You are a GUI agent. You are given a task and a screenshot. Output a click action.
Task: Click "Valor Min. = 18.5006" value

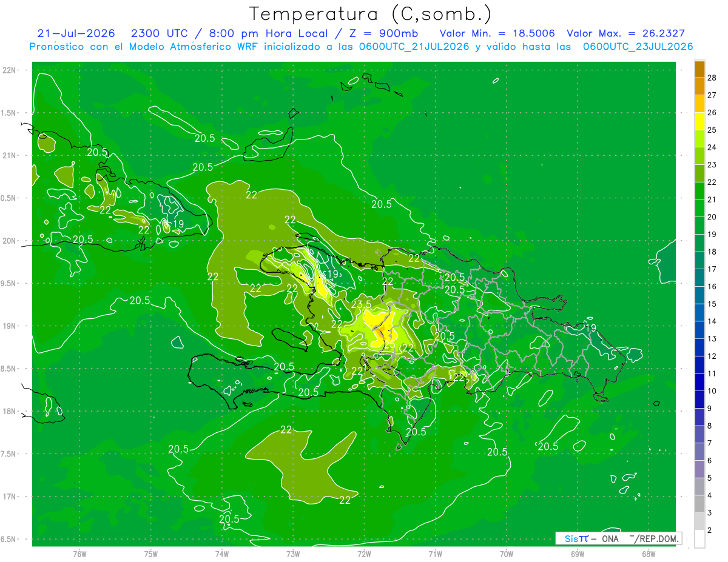pos(497,33)
